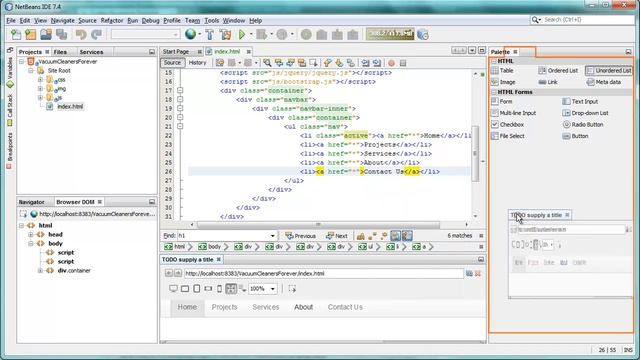Expand the img folder in project tree
The width and height of the screenshot is (640, 360).
point(40,89)
